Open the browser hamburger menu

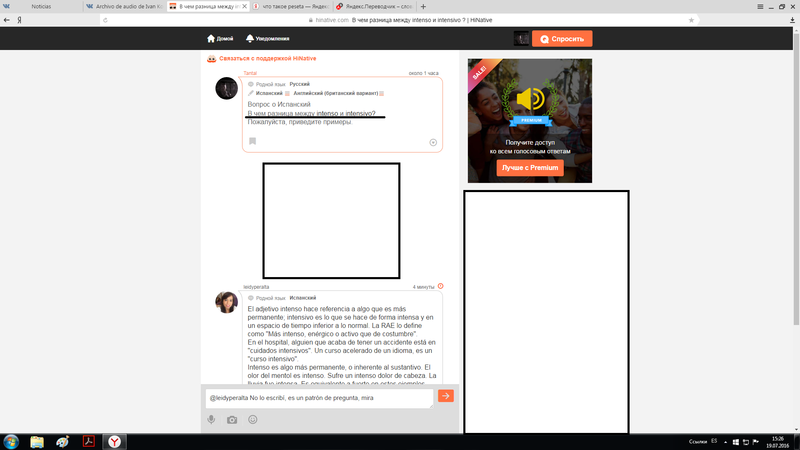coord(760,7)
